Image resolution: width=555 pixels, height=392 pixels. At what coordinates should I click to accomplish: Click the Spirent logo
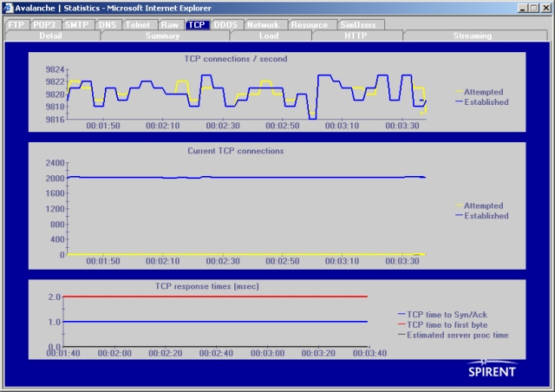point(492,369)
